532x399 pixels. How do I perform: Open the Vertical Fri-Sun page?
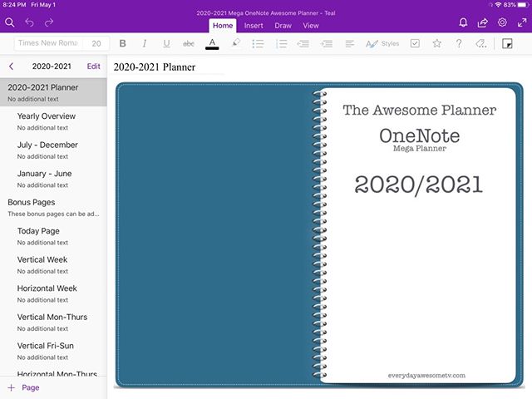click(53, 351)
